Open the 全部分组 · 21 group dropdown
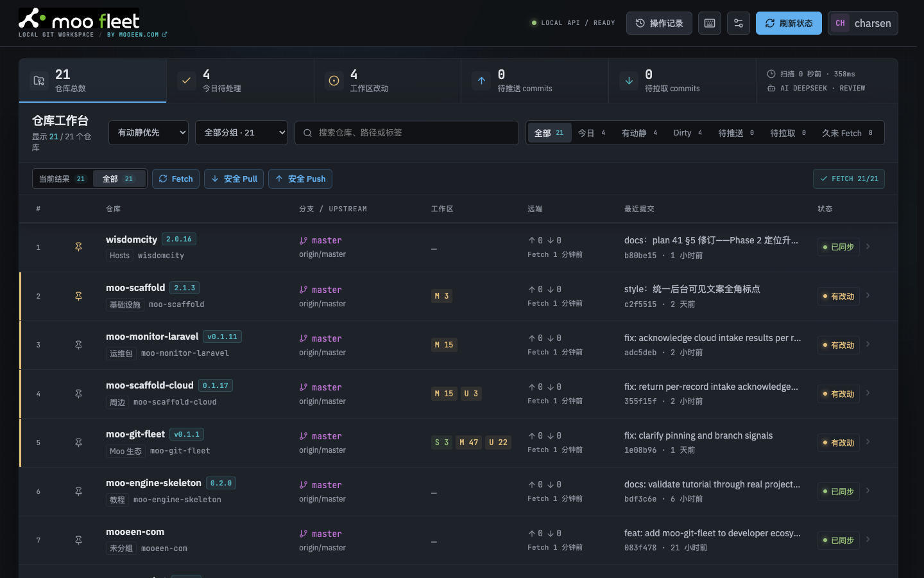 [x=241, y=133]
